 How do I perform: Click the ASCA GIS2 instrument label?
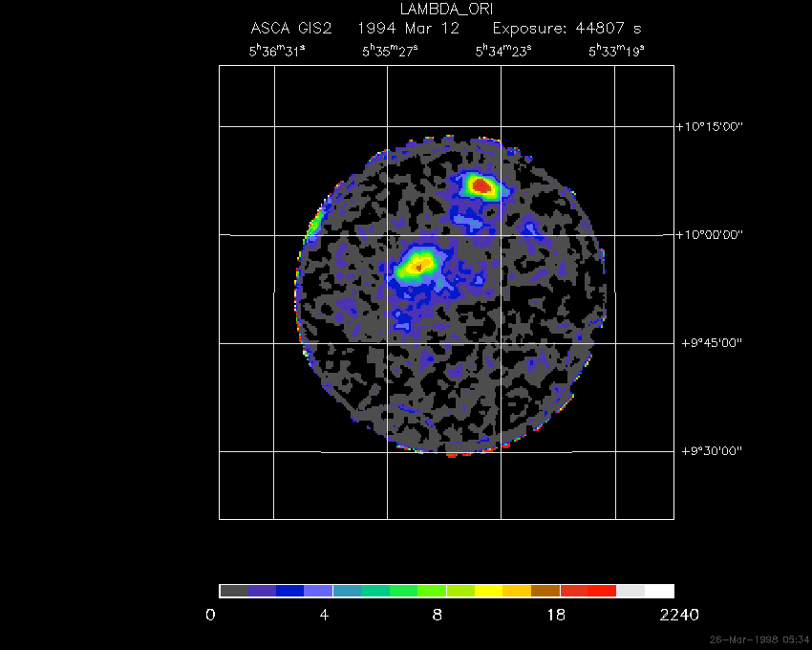pos(291,28)
